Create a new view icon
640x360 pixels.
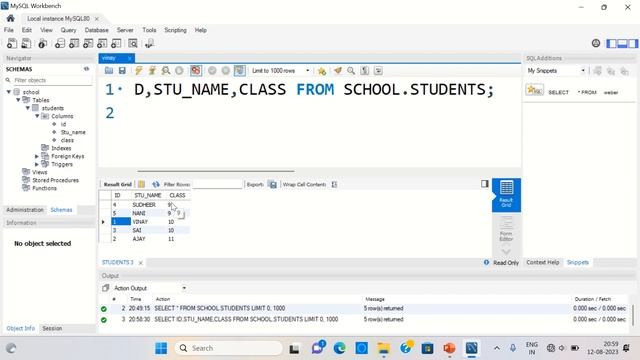pos(88,43)
